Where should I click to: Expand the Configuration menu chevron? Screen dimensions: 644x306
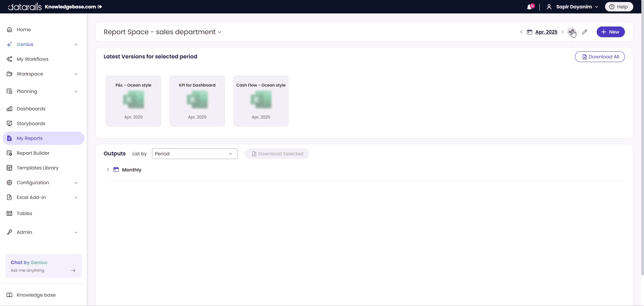pos(76,183)
